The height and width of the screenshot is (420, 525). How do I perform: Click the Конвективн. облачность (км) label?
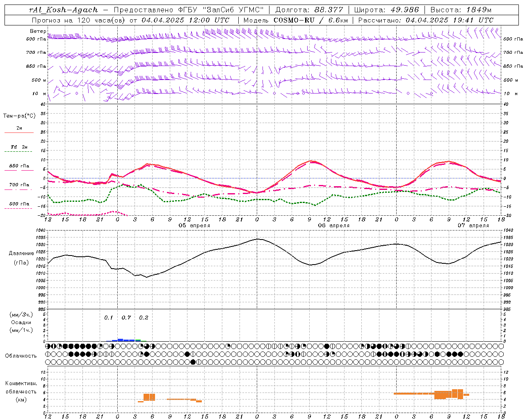click(21, 392)
